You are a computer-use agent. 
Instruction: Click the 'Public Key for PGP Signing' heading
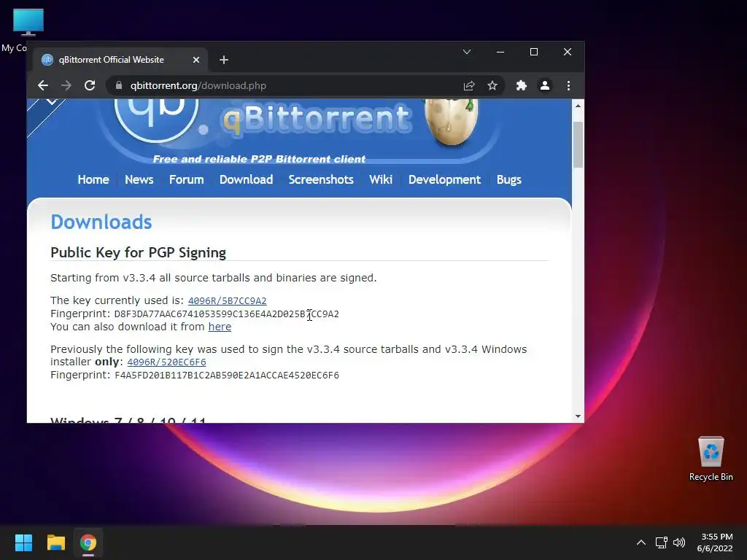pos(138,252)
